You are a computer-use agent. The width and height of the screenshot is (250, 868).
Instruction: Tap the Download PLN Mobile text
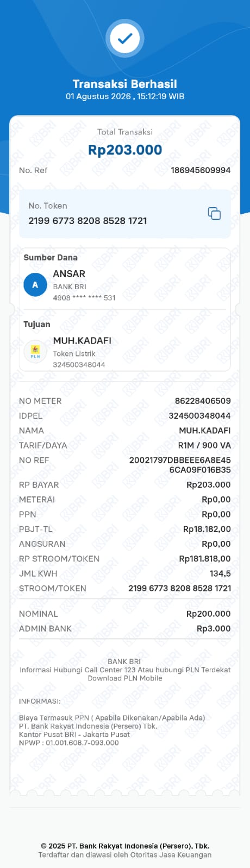(125, 678)
